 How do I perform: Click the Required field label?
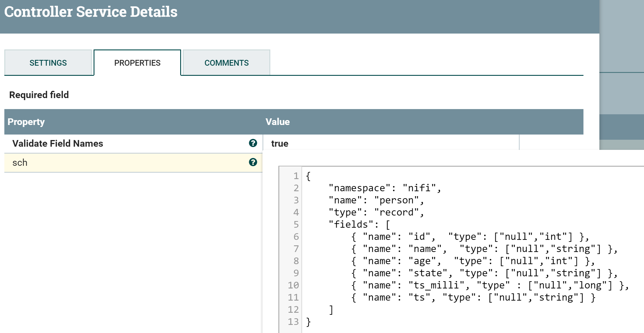point(39,95)
